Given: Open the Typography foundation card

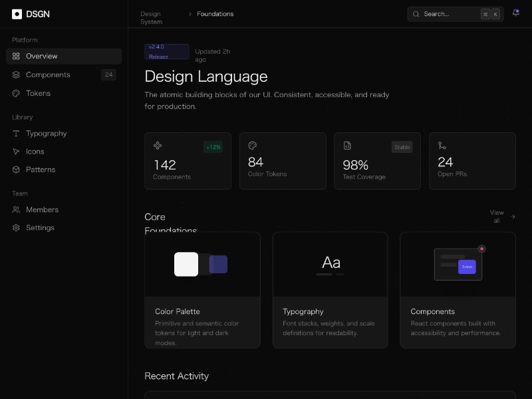Looking at the screenshot, I should click(x=330, y=290).
